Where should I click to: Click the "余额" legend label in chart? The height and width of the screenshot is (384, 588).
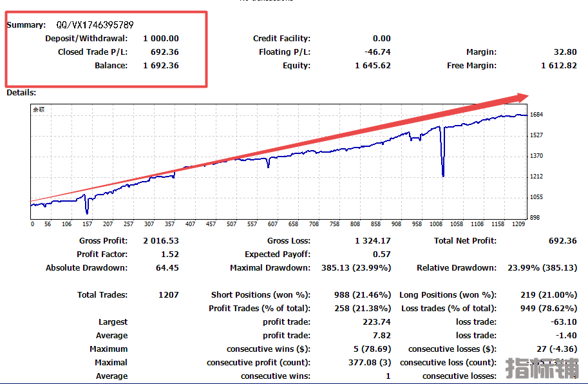point(39,110)
